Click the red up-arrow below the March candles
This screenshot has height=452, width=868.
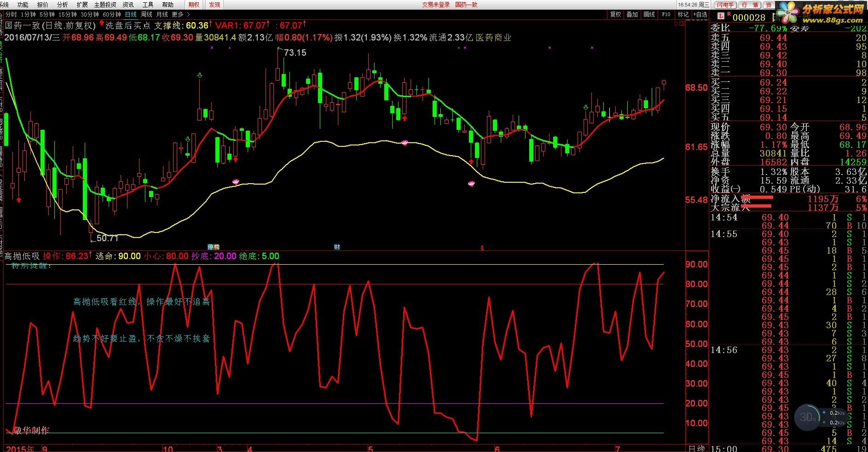(236, 159)
